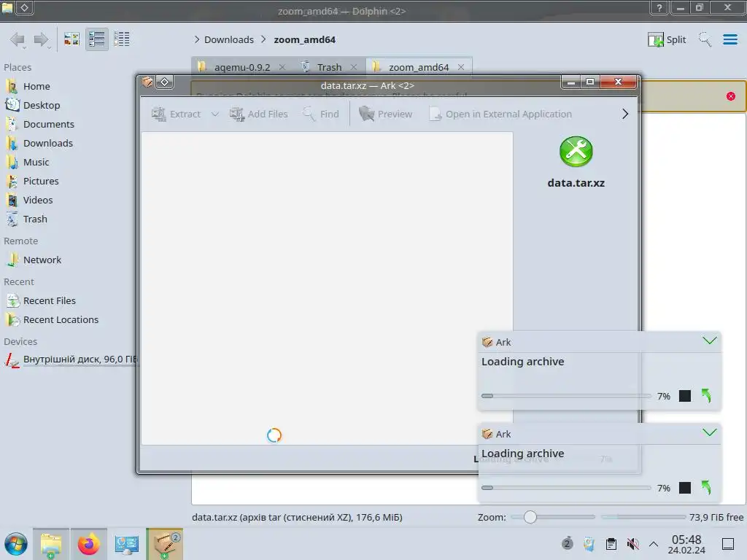Click Preview in Ark toolbar

pyautogui.click(x=386, y=114)
